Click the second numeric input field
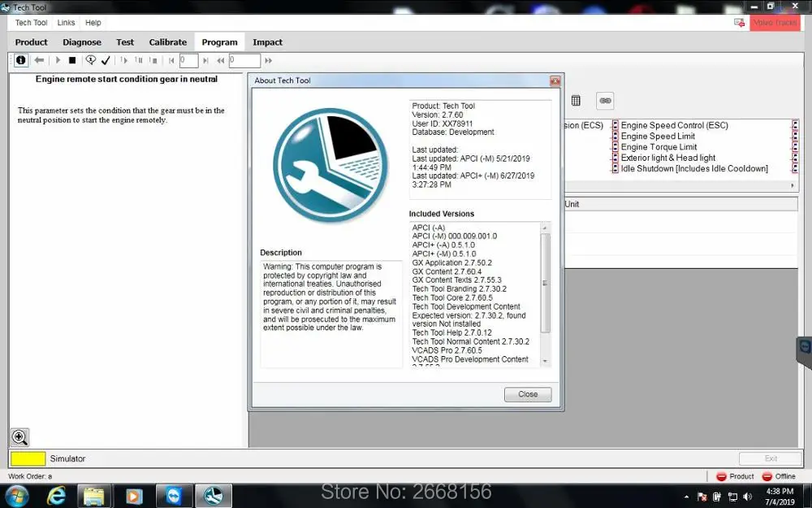 244,61
